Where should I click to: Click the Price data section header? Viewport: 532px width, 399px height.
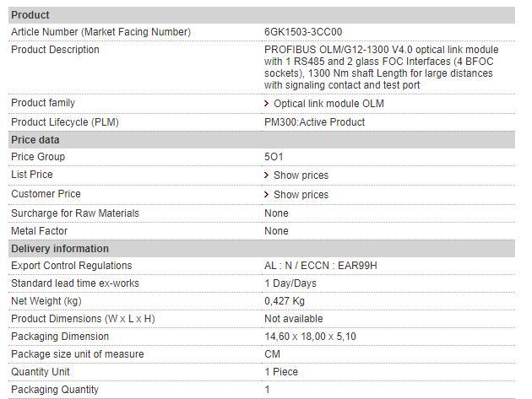click(x=35, y=140)
